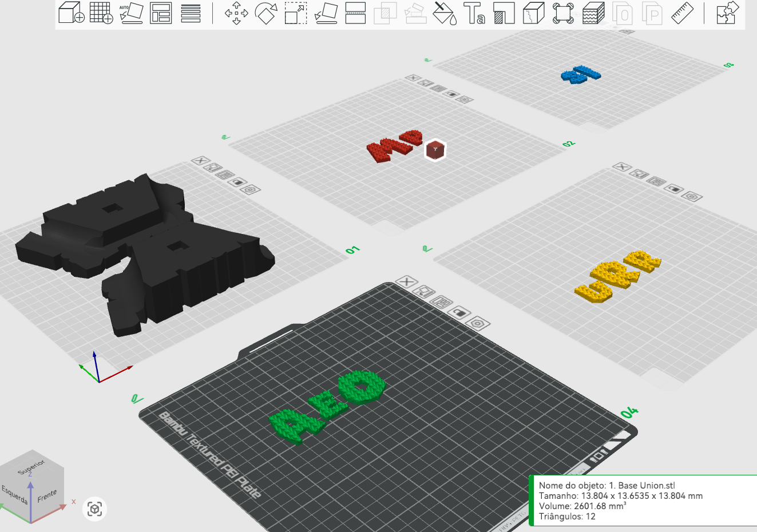Screen dimensions: 757x532
Task: Remove plate 01 with its X icon
Action: point(200,161)
